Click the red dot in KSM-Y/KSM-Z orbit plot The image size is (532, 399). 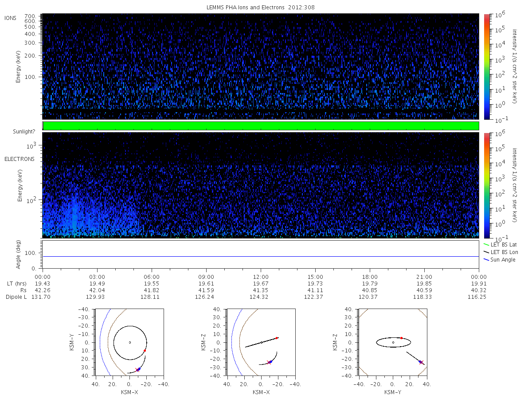tap(401, 338)
